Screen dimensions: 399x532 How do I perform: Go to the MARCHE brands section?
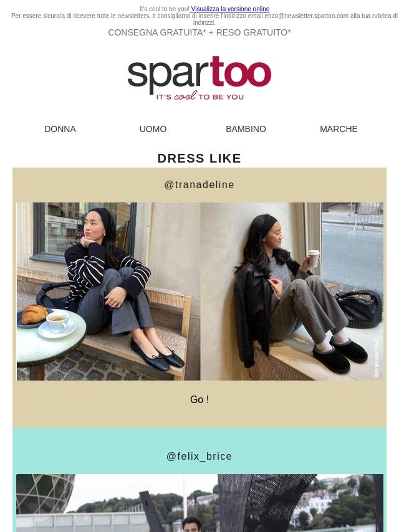(339, 129)
